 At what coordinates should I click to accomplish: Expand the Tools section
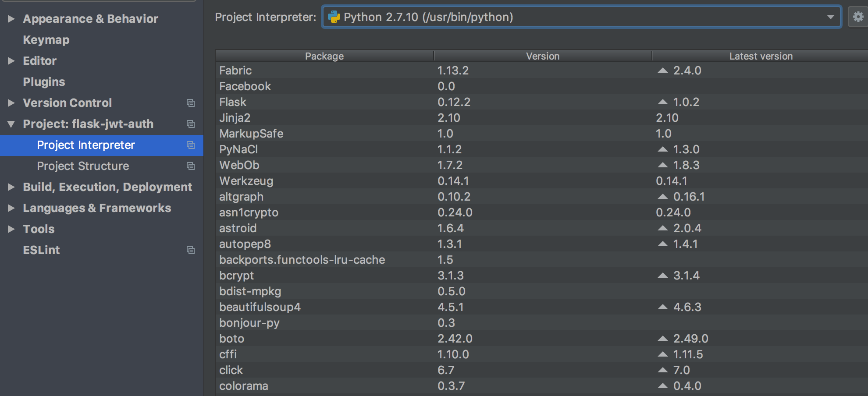pyautogui.click(x=11, y=229)
